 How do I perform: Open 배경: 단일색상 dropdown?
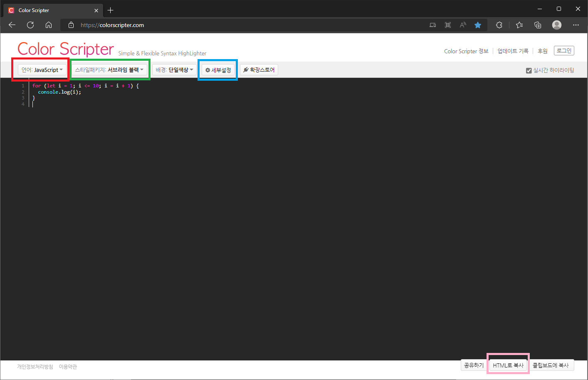pos(174,70)
